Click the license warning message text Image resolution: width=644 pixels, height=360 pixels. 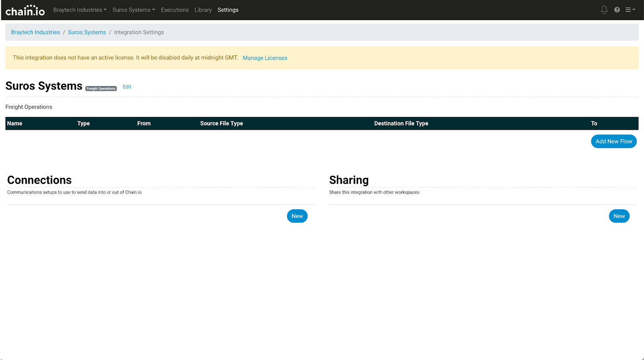coord(125,58)
